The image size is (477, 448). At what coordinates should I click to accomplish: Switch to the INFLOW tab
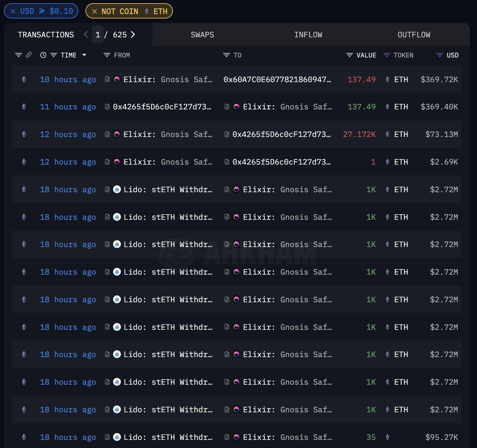pyautogui.click(x=308, y=35)
